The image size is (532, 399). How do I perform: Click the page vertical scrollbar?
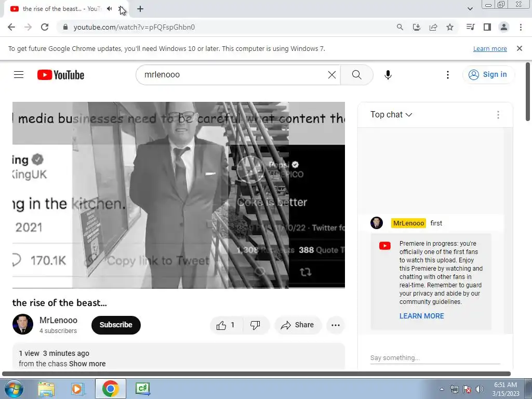point(528,91)
